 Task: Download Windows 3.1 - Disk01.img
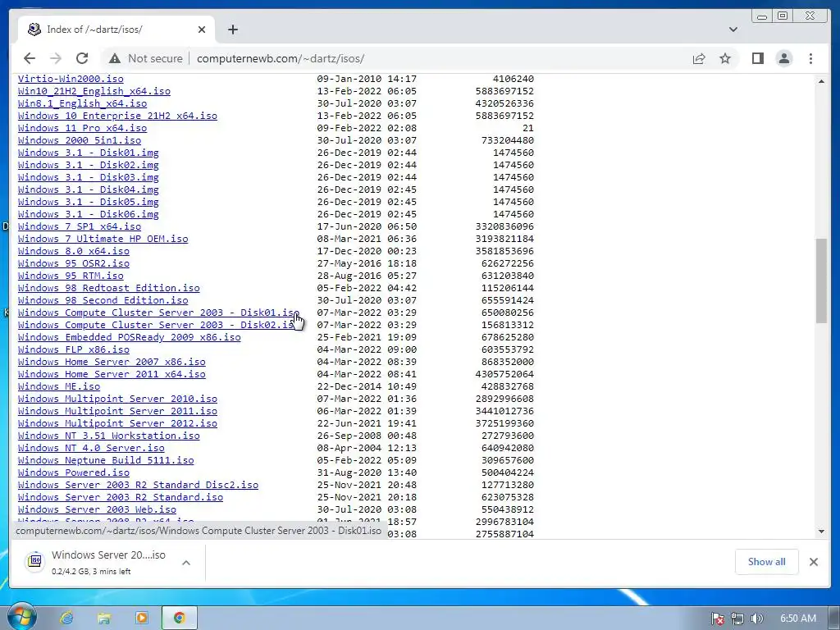[x=89, y=153]
